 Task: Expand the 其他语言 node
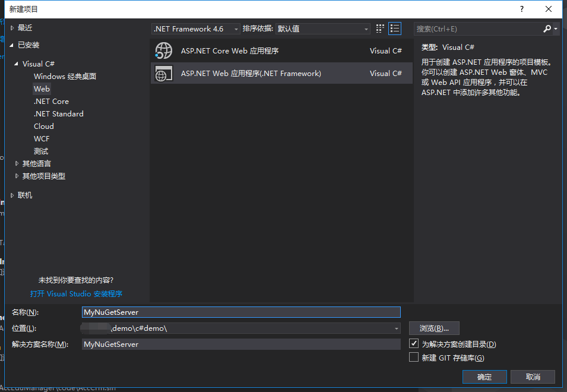coord(17,163)
